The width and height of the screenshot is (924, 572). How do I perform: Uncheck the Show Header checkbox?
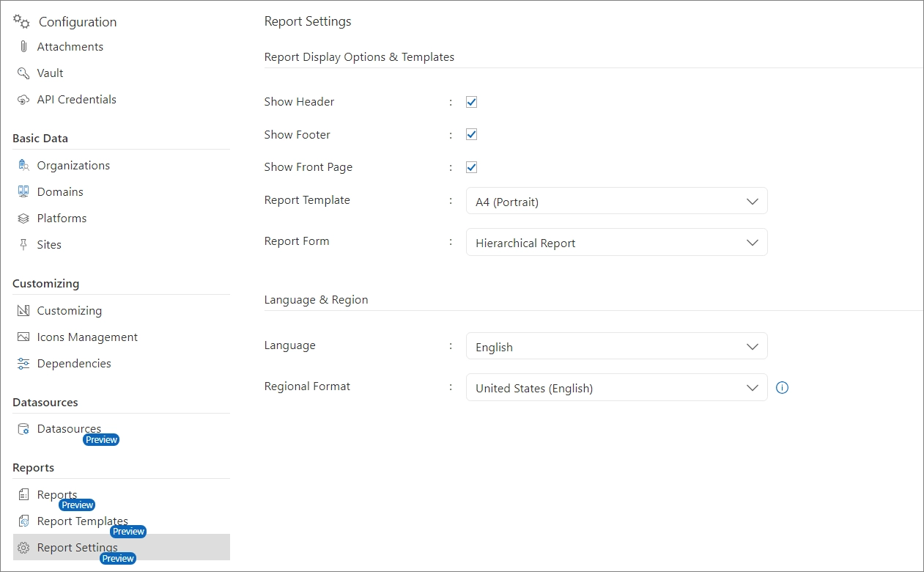471,101
